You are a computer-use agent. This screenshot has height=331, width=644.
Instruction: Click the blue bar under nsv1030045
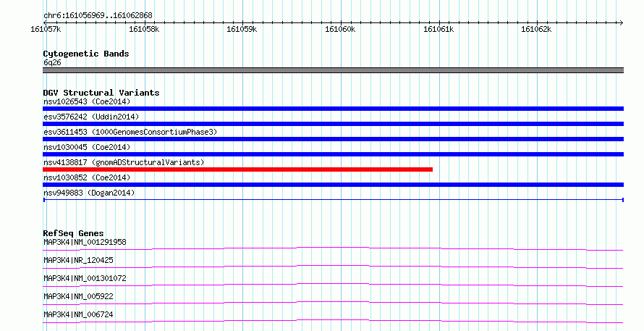(x=333, y=154)
